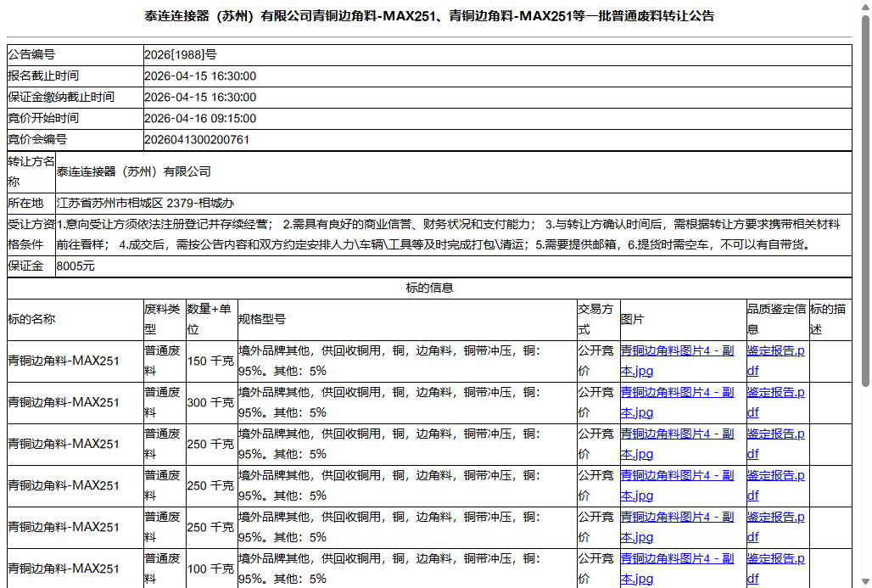Select the 保证金 label cell

tap(31, 266)
